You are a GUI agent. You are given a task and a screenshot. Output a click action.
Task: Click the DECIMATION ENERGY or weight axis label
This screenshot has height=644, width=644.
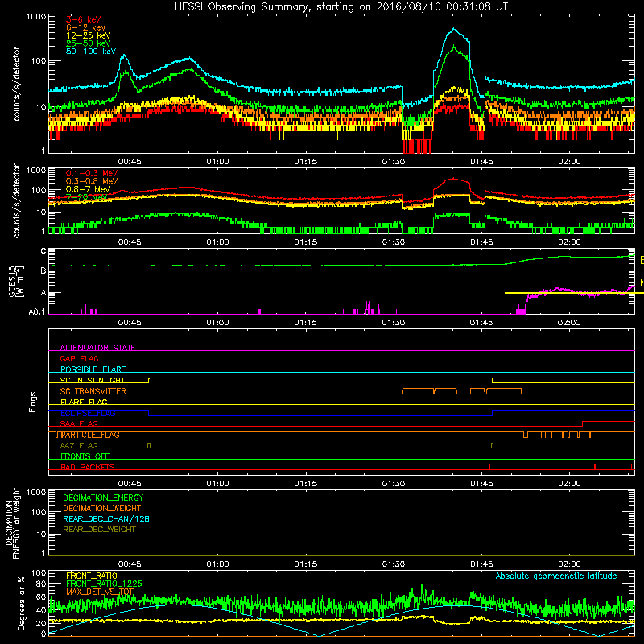click(12, 522)
